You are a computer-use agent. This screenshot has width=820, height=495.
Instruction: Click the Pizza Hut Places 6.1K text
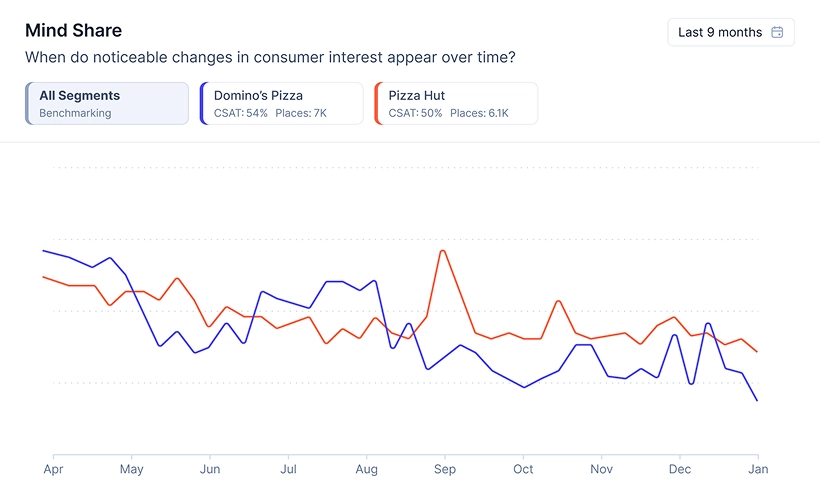(479, 113)
